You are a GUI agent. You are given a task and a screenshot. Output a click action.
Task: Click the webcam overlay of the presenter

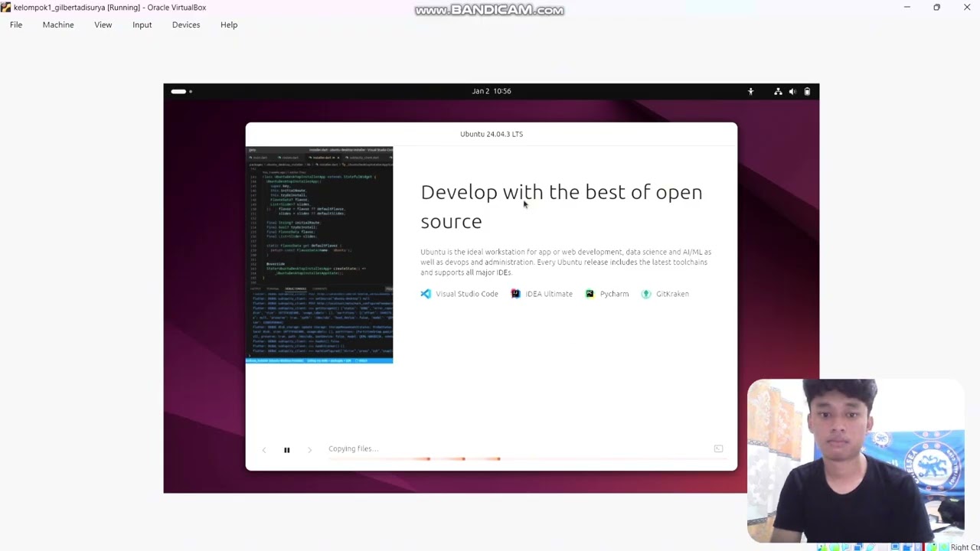856,461
